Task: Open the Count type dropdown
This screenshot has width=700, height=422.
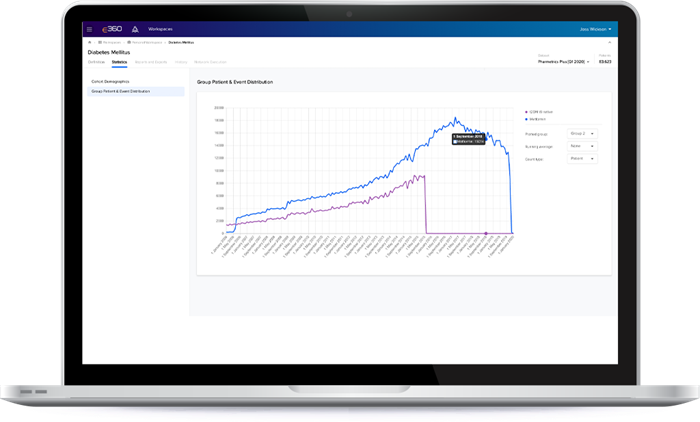Action: 582,159
